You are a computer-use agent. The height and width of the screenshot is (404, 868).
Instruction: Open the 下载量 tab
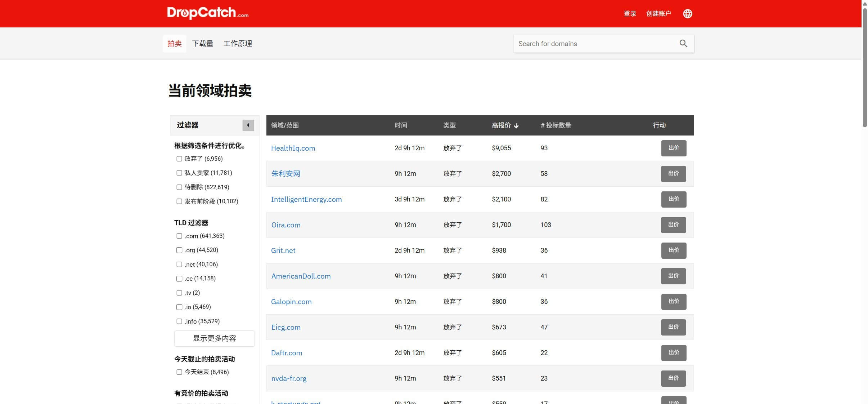point(203,44)
